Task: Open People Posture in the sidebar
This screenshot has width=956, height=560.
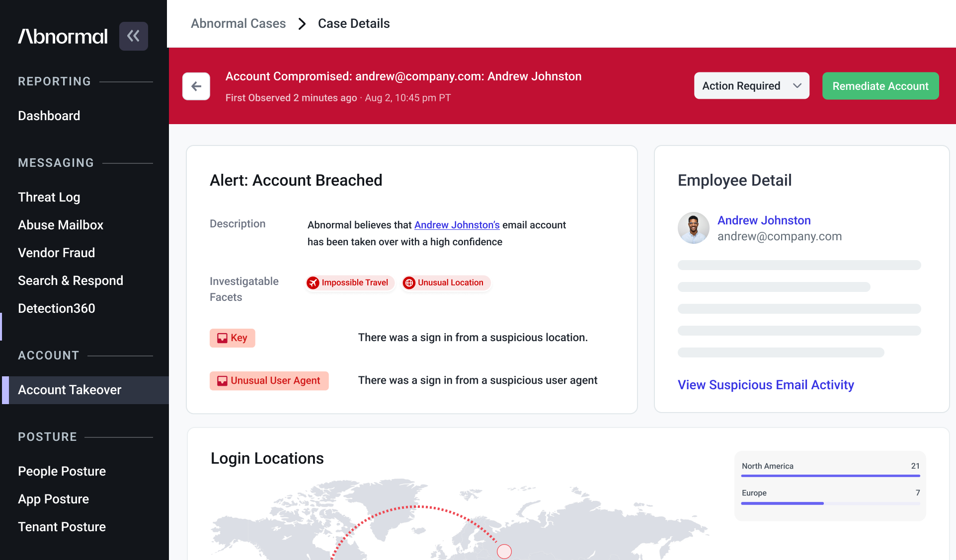Action: [x=62, y=471]
